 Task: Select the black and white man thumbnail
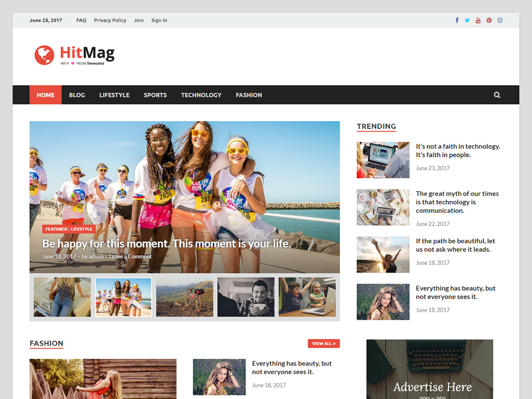click(246, 297)
